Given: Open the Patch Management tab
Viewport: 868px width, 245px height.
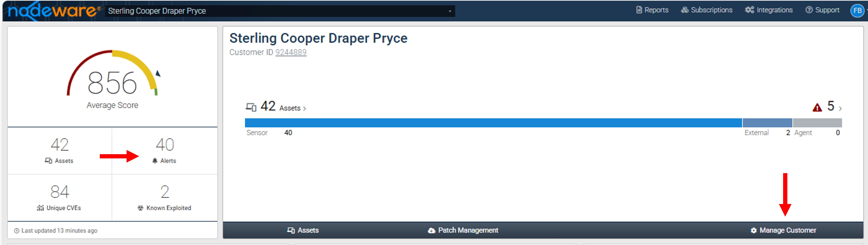Looking at the screenshot, I should pyautogui.click(x=463, y=230).
